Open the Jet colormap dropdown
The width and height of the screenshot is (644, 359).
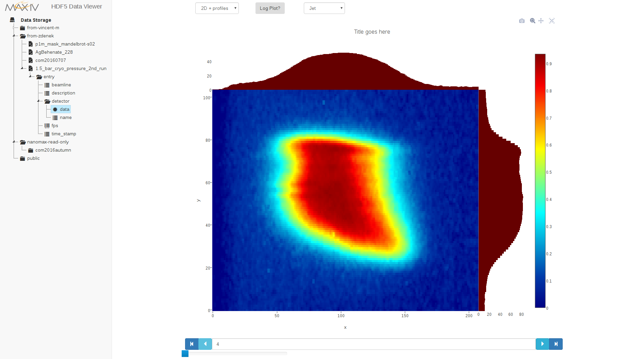pyautogui.click(x=324, y=8)
